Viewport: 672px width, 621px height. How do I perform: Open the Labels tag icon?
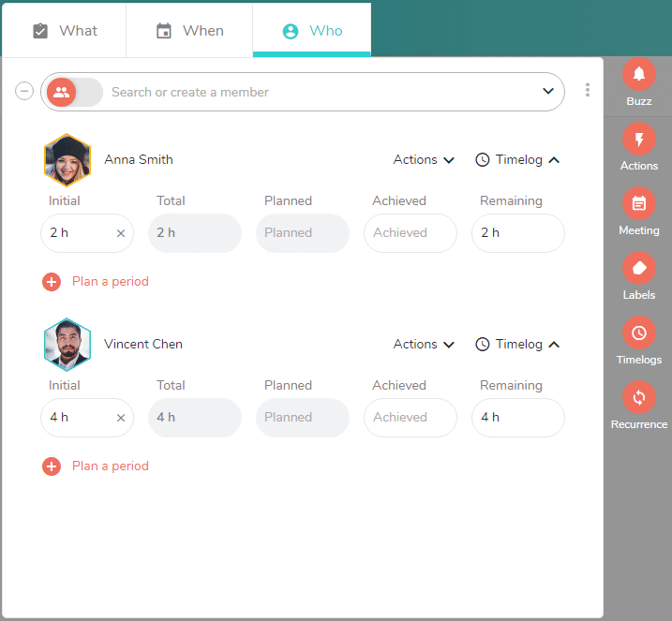coord(638,268)
